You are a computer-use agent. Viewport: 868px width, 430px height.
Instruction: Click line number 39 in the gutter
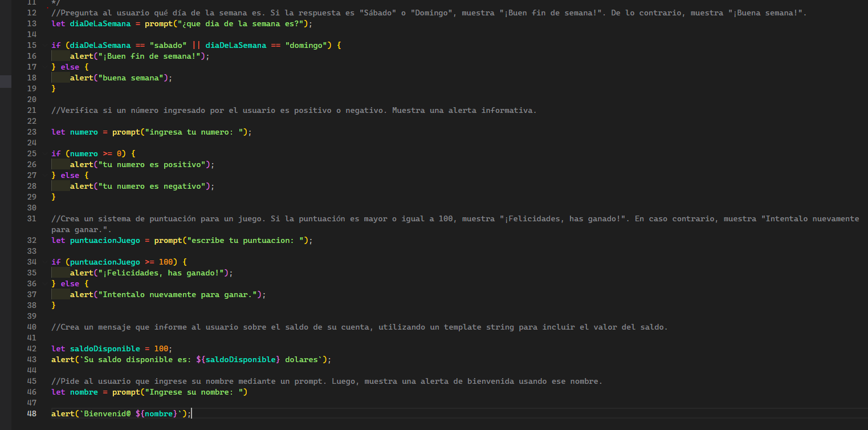point(32,316)
